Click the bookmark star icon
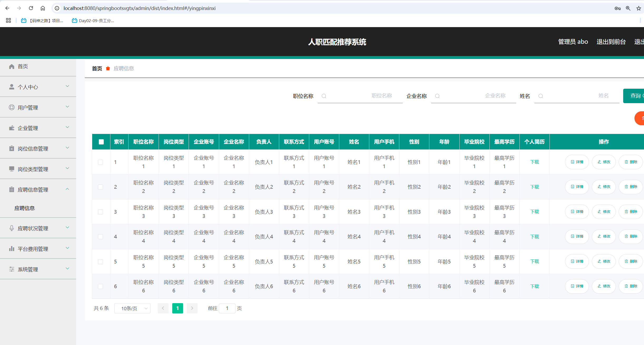 tap(638, 8)
